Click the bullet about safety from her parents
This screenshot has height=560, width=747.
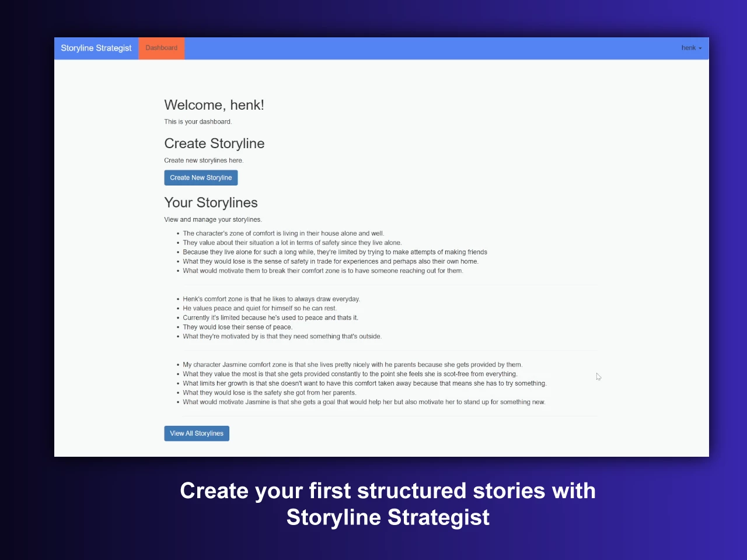(x=270, y=393)
